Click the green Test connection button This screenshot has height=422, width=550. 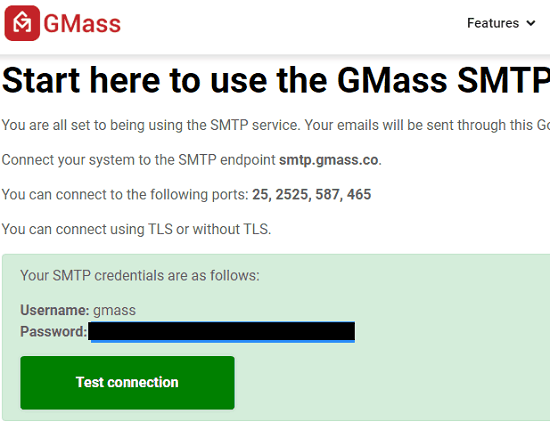point(127,383)
